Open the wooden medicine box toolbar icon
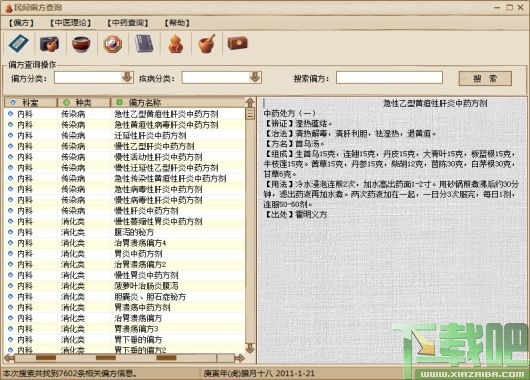 point(238,43)
